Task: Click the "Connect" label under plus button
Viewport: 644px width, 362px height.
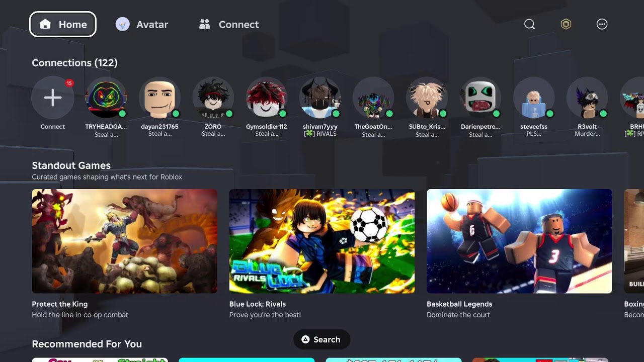Action: click(x=53, y=127)
